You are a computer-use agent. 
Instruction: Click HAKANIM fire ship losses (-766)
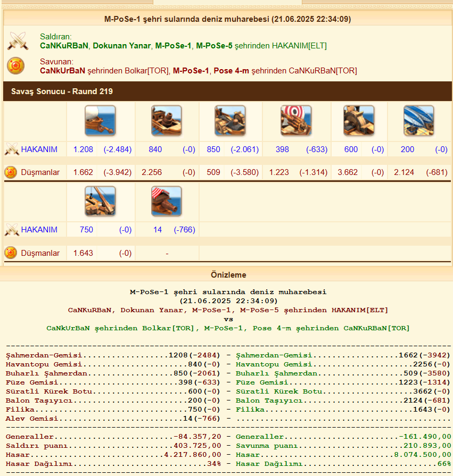pyautogui.click(x=184, y=230)
